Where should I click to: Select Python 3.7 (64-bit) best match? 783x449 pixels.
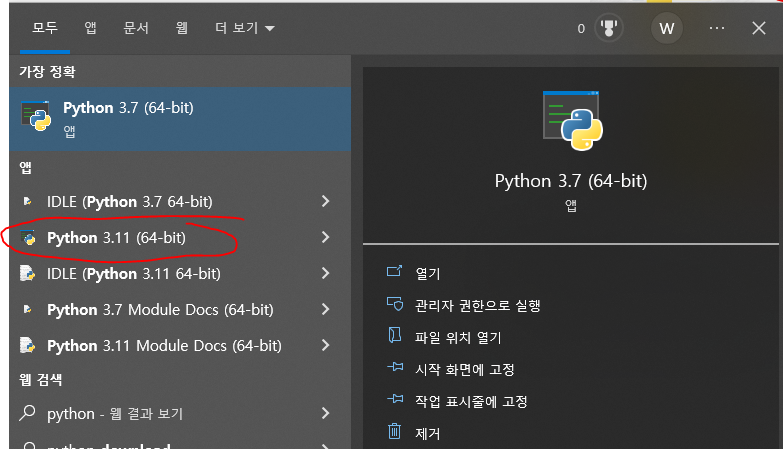[180, 119]
